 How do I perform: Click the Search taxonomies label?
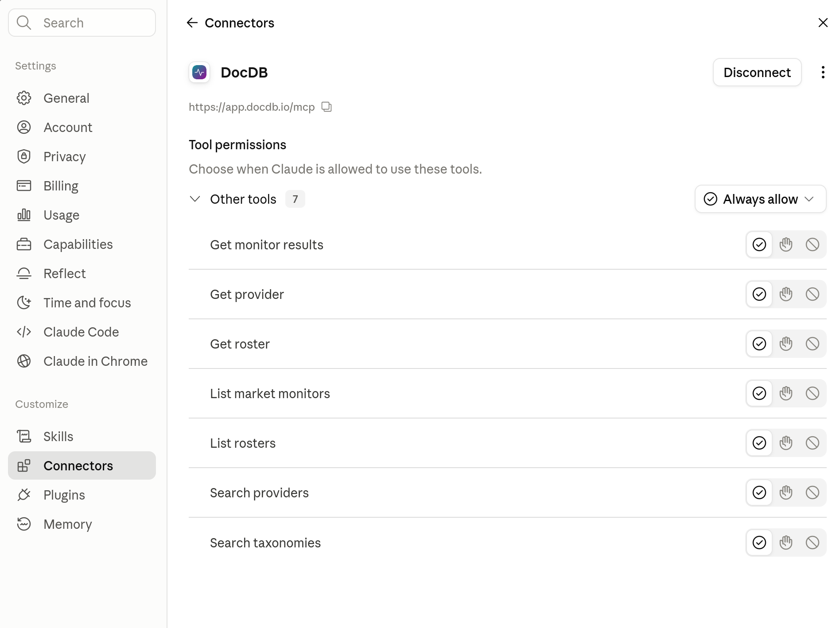pos(265,543)
